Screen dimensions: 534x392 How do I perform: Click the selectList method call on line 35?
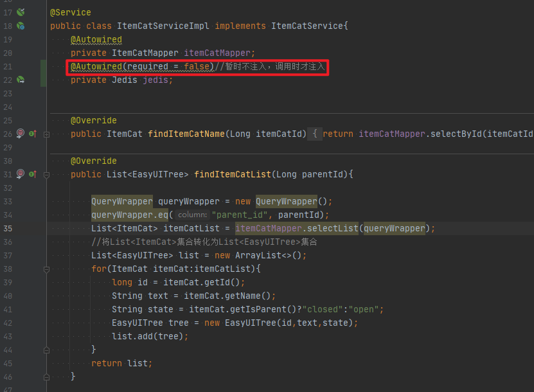[x=332, y=228]
